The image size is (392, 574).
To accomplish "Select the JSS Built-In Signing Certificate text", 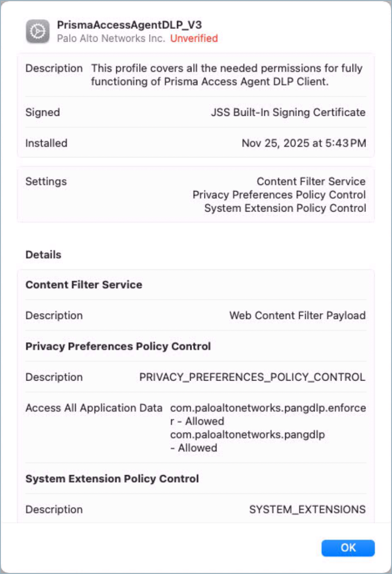I will click(288, 112).
